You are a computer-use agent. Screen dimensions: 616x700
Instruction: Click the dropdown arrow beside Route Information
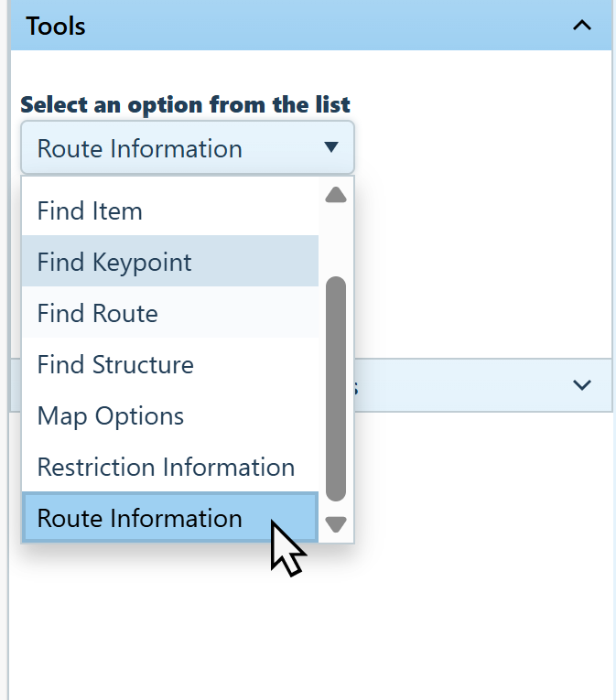pyautogui.click(x=331, y=147)
